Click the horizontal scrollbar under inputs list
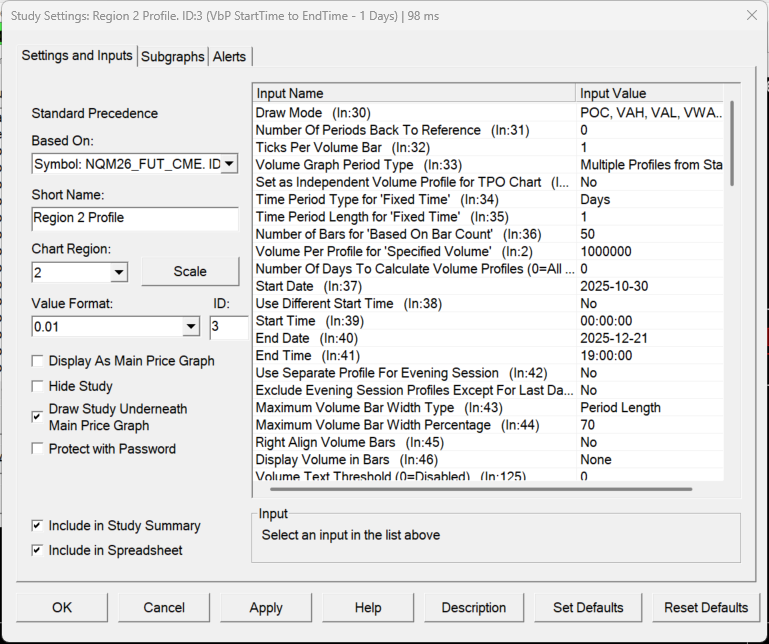Image resolution: width=769 pixels, height=644 pixels. 480,489
